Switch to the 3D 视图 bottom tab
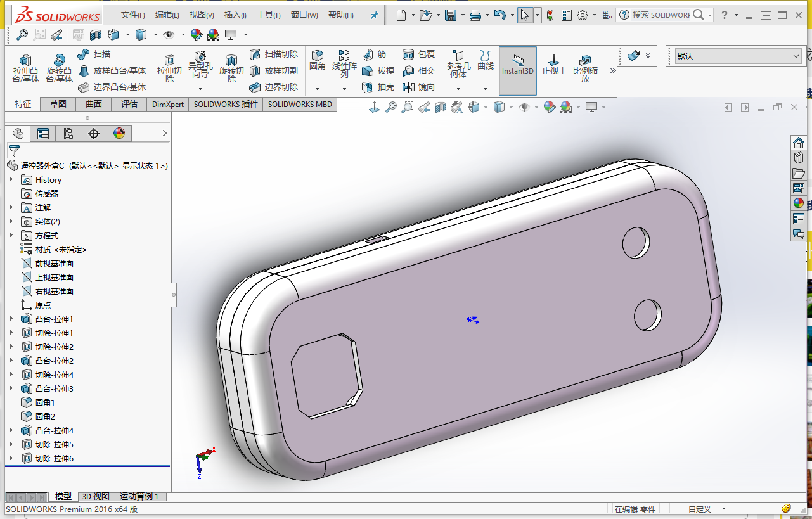 tap(96, 497)
